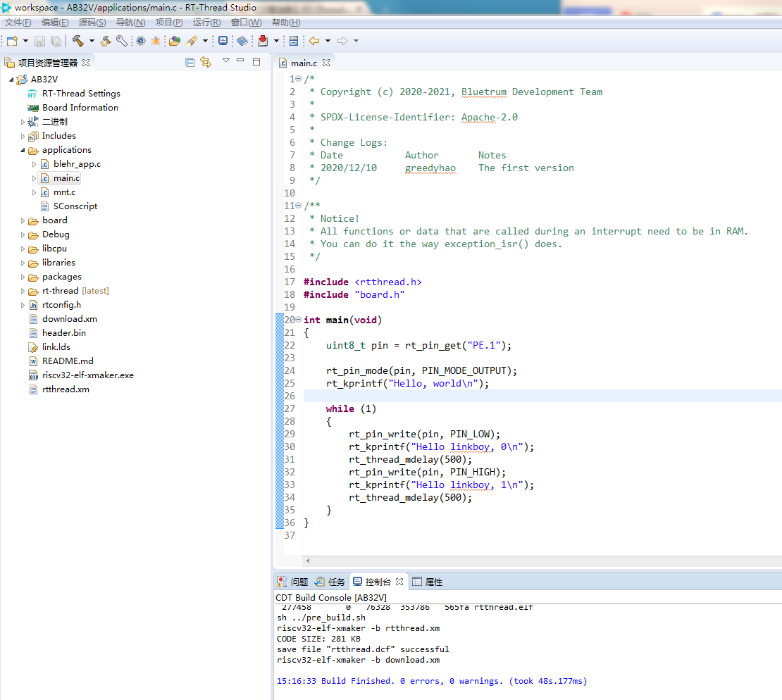This screenshot has height=700, width=782.
Task: Open Board Information in project tree
Action: [80, 108]
